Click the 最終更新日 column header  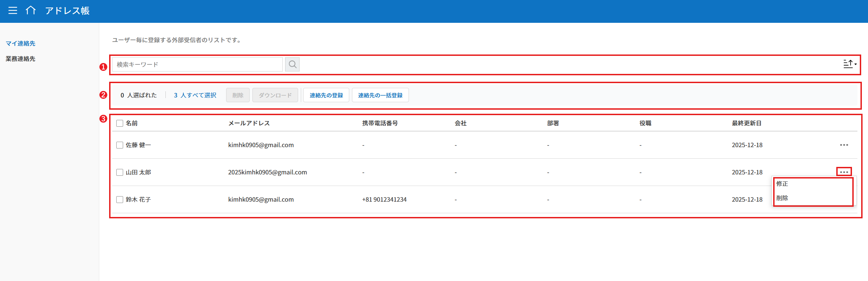(747, 123)
